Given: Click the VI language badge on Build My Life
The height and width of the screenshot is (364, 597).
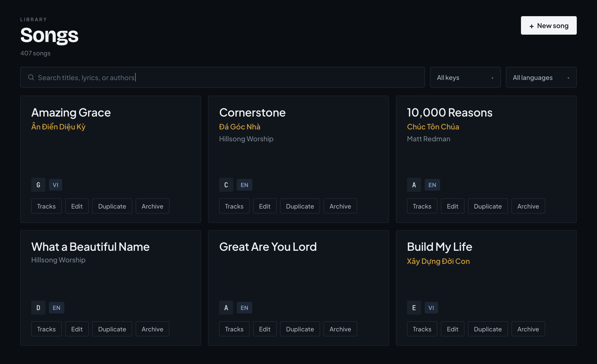Looking at the screenshot, I should coord(431,308).
